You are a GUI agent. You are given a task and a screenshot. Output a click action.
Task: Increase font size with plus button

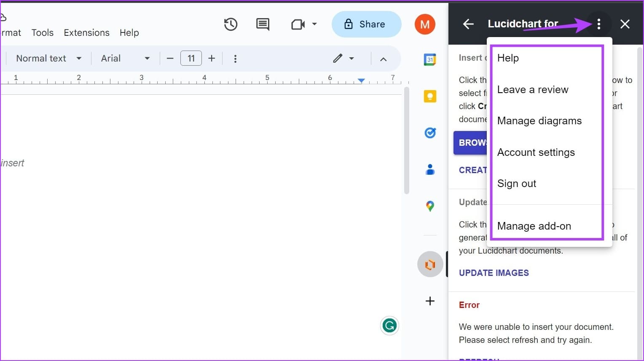click(212, 59)
